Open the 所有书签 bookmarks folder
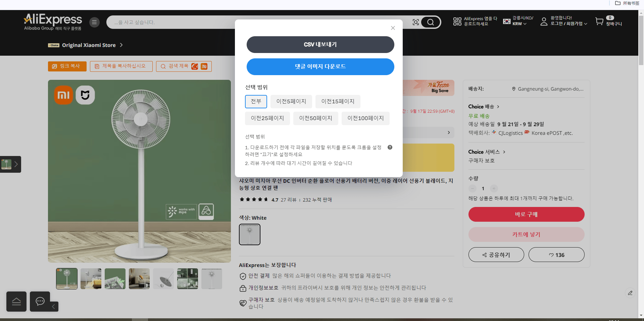Screen dimensions: 644x321 pos(627,3)
